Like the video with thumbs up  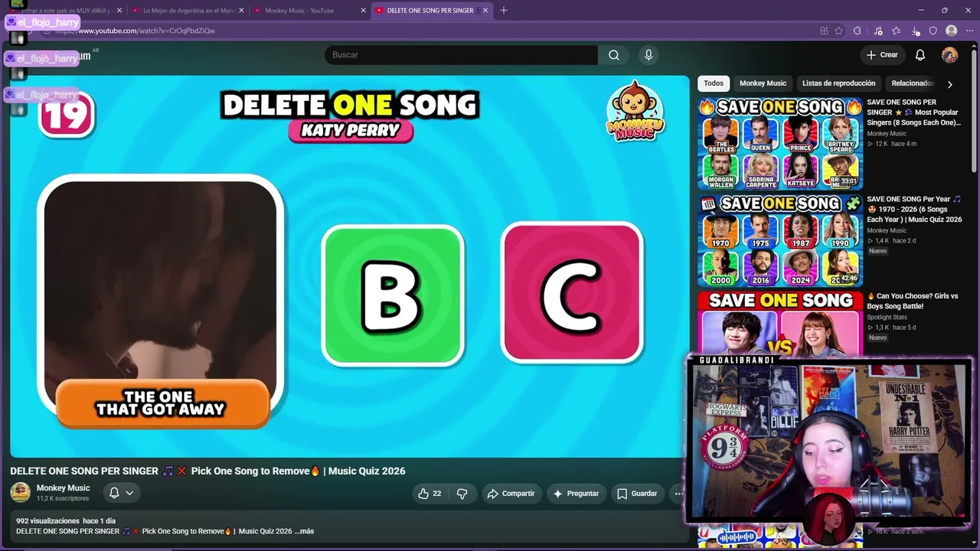click(x=430, y=494)
